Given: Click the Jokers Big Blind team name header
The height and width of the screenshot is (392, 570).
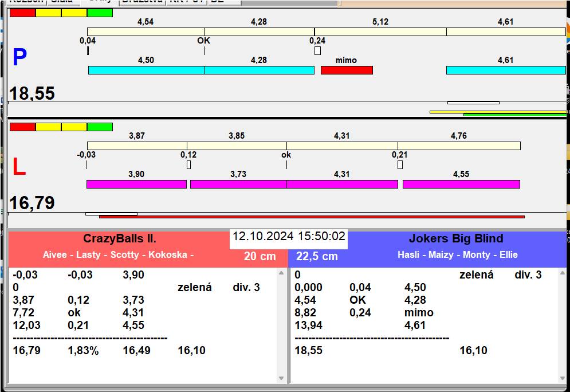Looking at the screenshot, I should (x=456, y=238).
